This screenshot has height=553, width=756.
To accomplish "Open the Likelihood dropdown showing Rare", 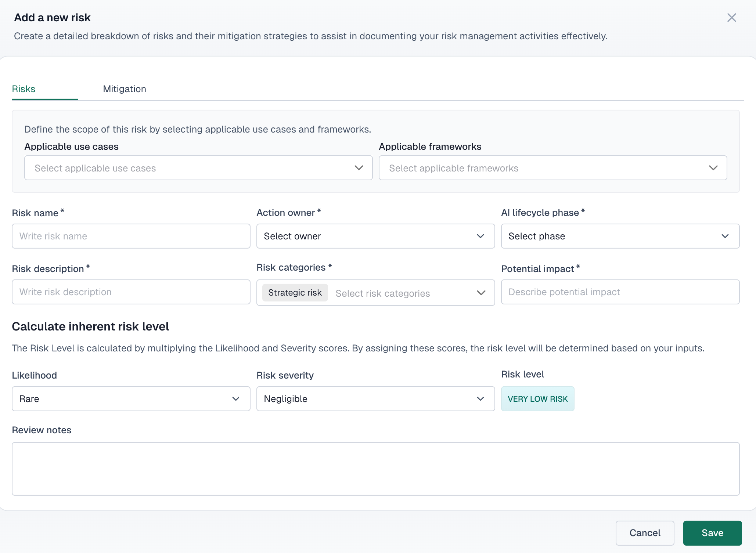I will point(131,399).
